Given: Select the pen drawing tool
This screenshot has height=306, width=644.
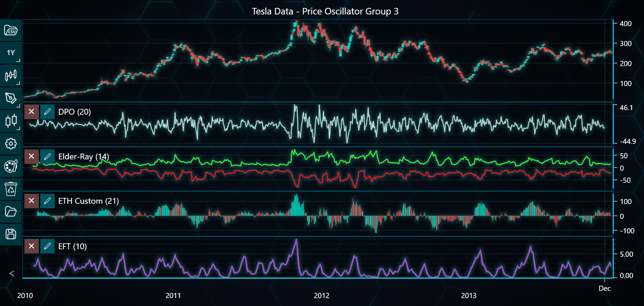Looking at the screenshot, I should [x=11, y=98].
